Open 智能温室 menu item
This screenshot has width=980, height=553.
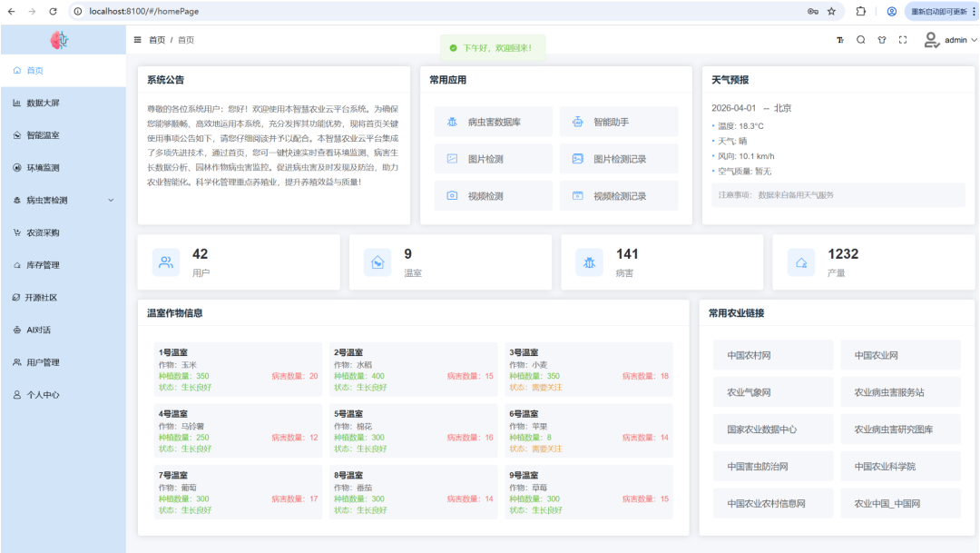pos(64,135)
